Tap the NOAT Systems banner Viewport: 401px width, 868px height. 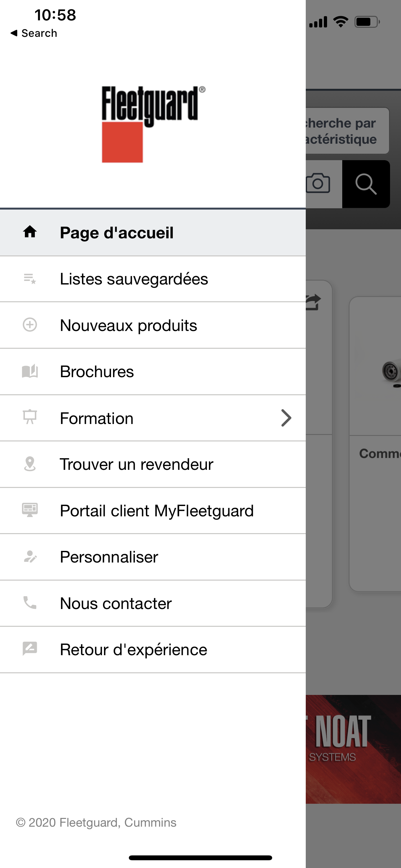[353, 749]
